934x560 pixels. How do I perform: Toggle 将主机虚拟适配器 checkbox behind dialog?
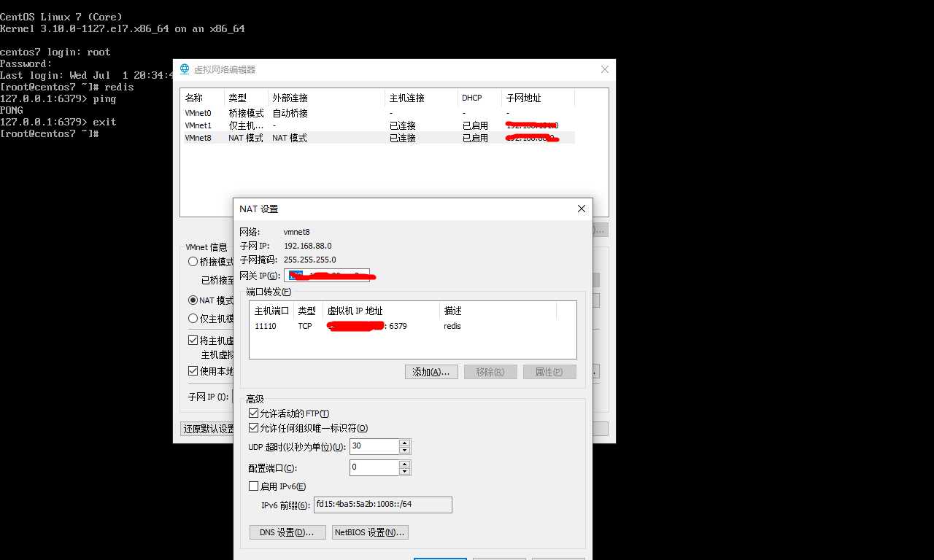point(193,341)
